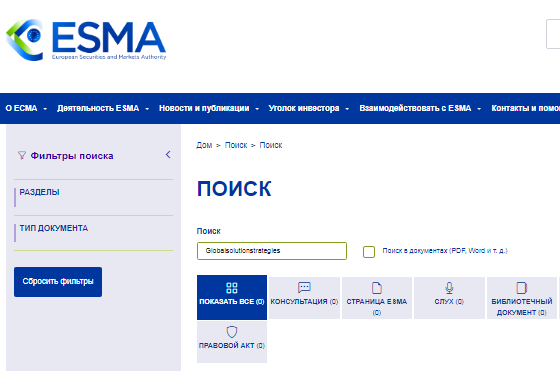560x371 pixels.
Task: Click Поиск в документах label text
Action: coord(445,251)
